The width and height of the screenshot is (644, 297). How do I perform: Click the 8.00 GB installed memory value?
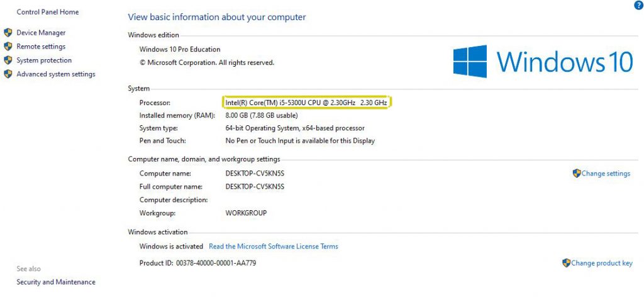tap(262, 115)
